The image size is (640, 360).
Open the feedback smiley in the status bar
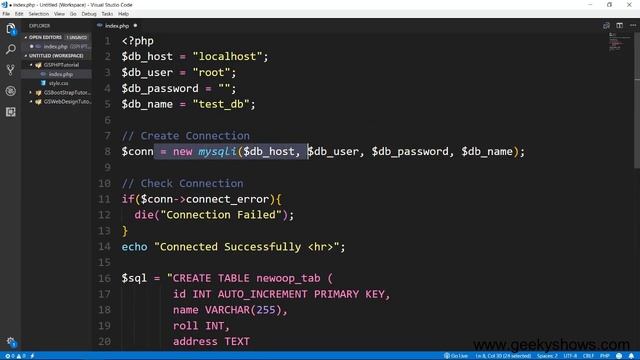(619, 356)
